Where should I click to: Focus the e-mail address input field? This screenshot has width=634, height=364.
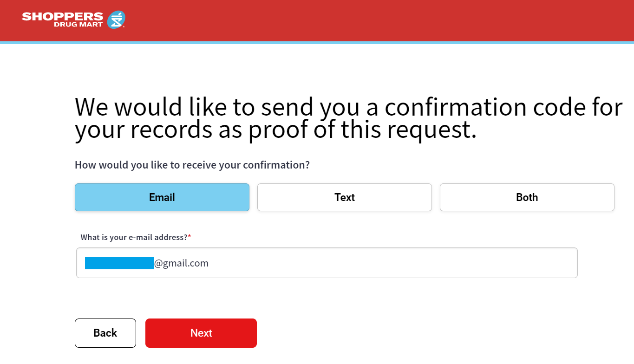pos(327,263)
